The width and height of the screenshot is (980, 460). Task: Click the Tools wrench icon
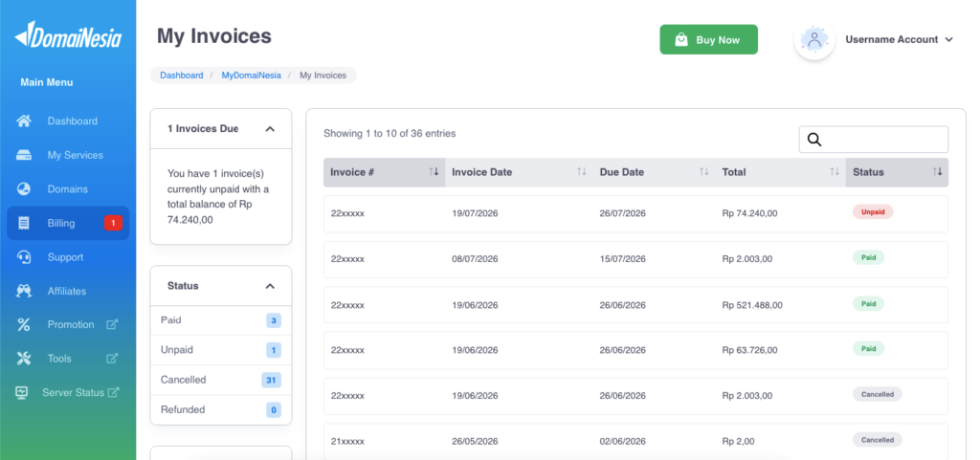24,359
